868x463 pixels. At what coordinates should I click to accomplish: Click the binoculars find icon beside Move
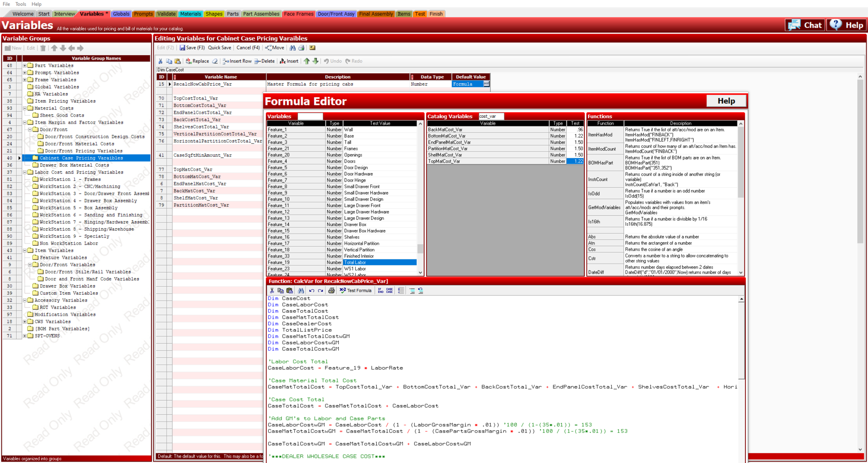[293, 48]
